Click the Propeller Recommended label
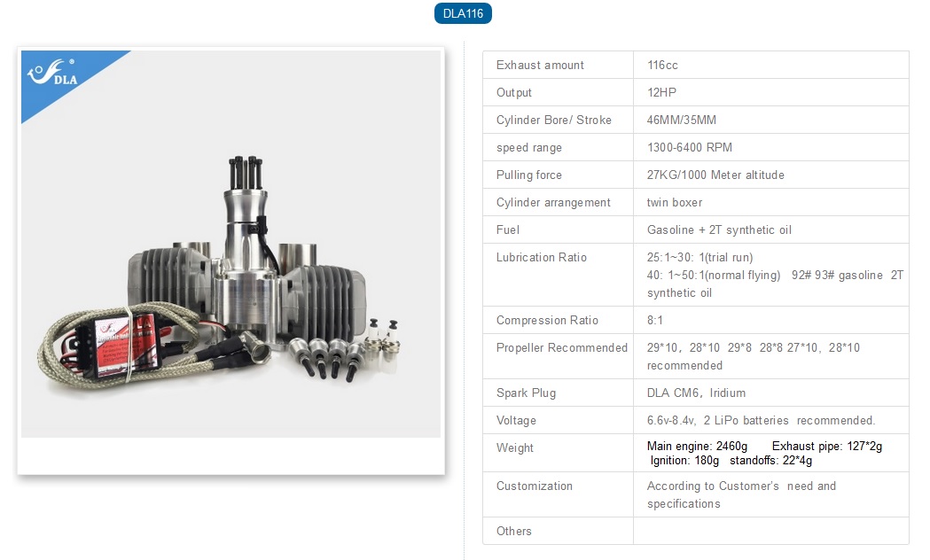 [561, 348]
